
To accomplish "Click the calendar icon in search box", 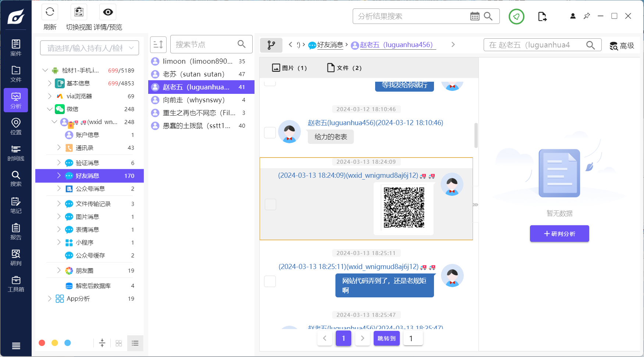I will pos(475,16).
